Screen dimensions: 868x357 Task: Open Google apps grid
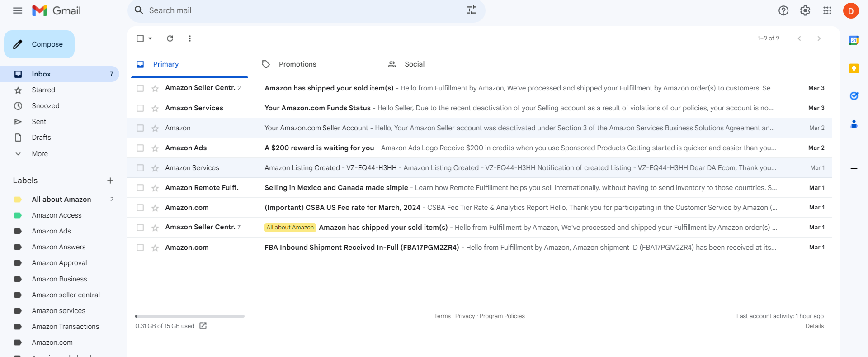(827, 10)
